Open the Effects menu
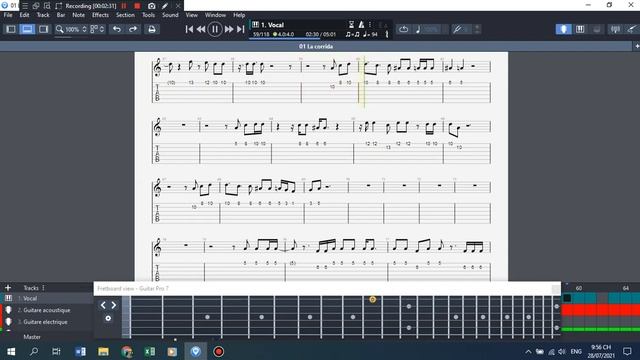The height and width of the screenshot is (360, 640). (100, 15)
